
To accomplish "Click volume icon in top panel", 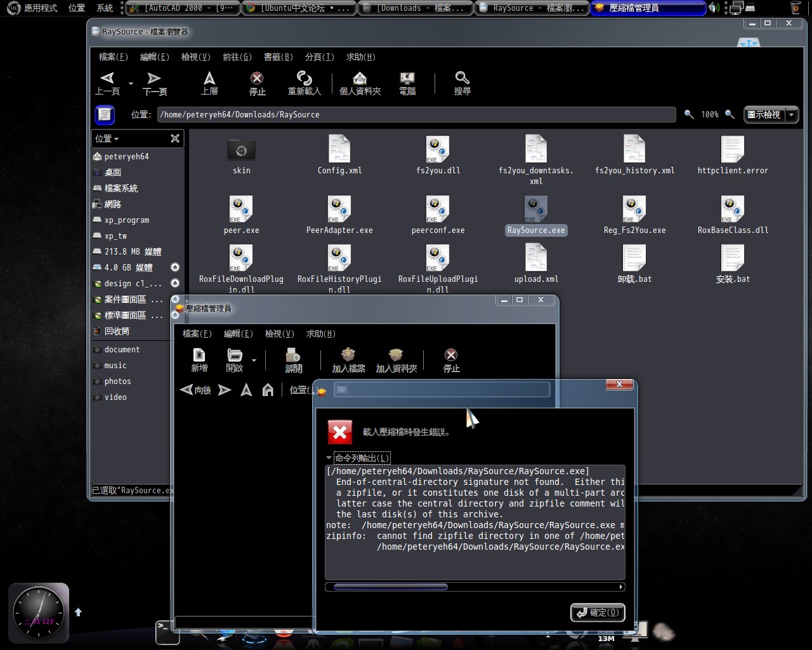I will (714, 8).
